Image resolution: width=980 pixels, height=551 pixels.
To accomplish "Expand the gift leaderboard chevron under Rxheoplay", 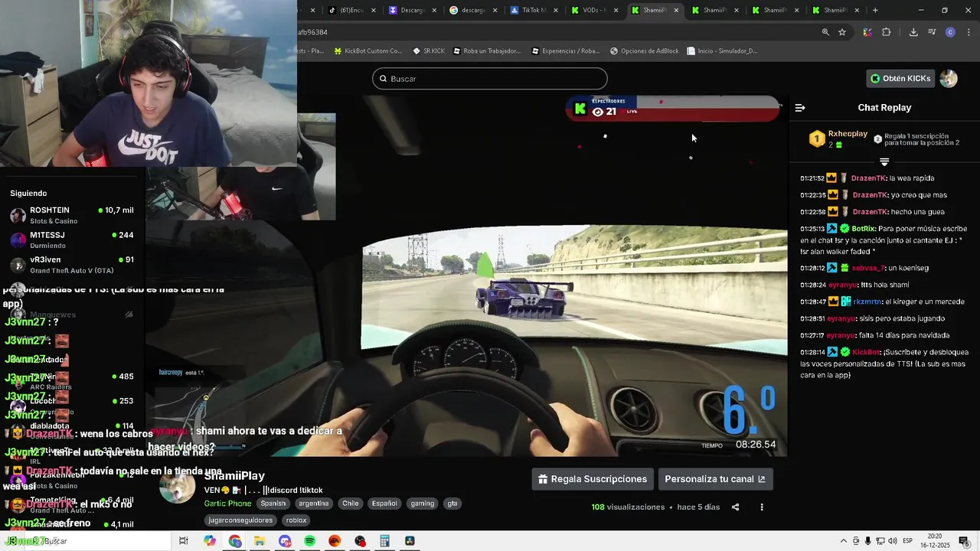I will (x=884, y=162).
